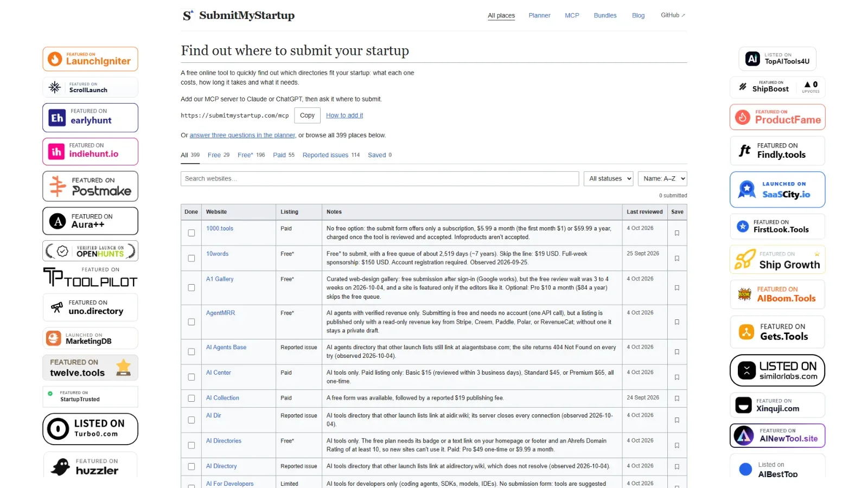
Task: Open the AI Agents Base website link
Action: (226, 348)
